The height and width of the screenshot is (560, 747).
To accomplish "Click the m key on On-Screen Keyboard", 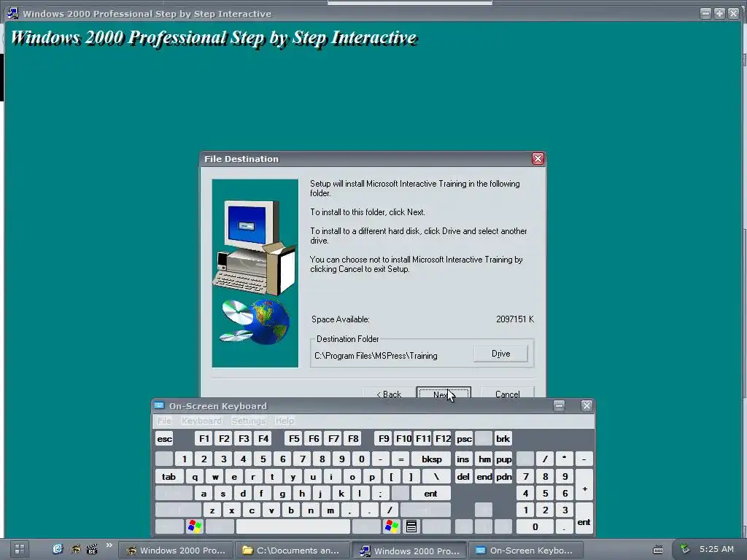I will point(330,510).
